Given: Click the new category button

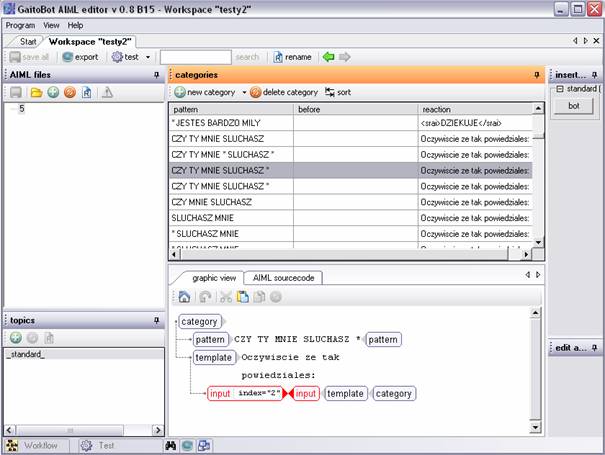Looking at the screenshot, I should 204,92.
